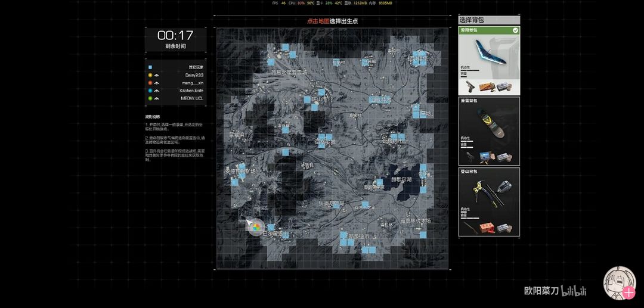Click the 选择背包 panel header
The width and height of the screenshot is (644, 308).
[x=489, y=20]
